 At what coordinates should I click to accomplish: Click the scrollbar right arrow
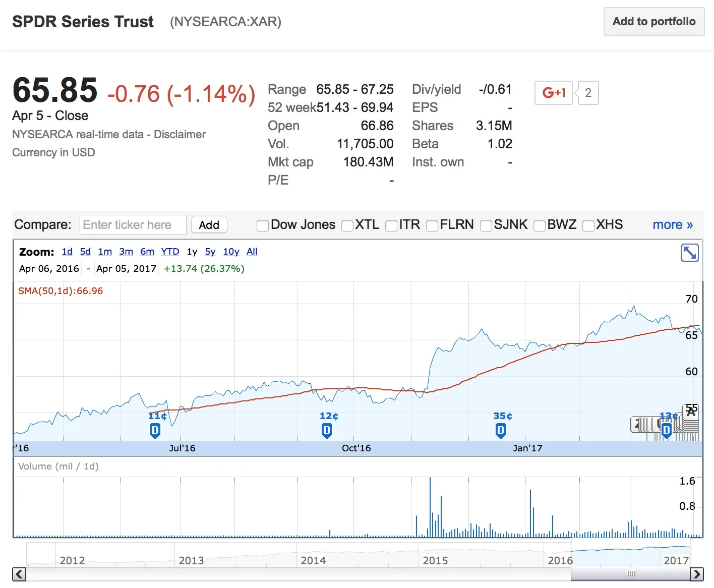(x=696, y=574)
